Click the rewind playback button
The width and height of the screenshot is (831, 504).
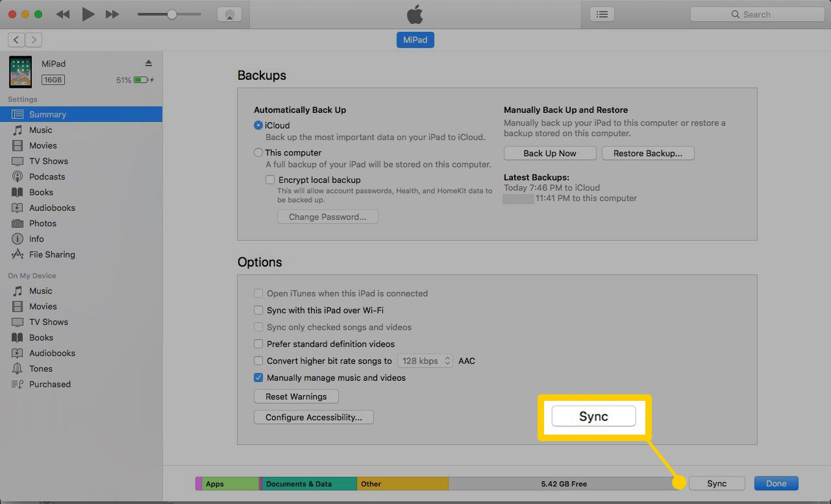coord(63,14)
